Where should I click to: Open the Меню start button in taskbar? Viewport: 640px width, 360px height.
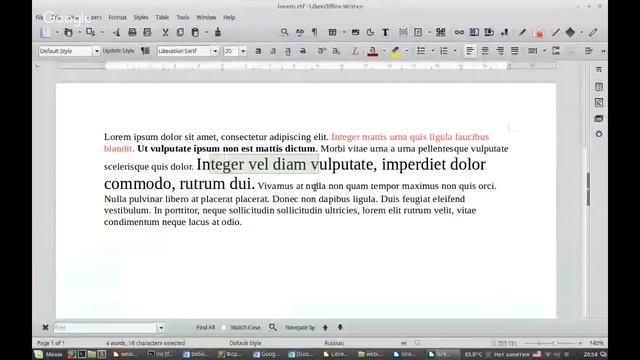(49, 354)
